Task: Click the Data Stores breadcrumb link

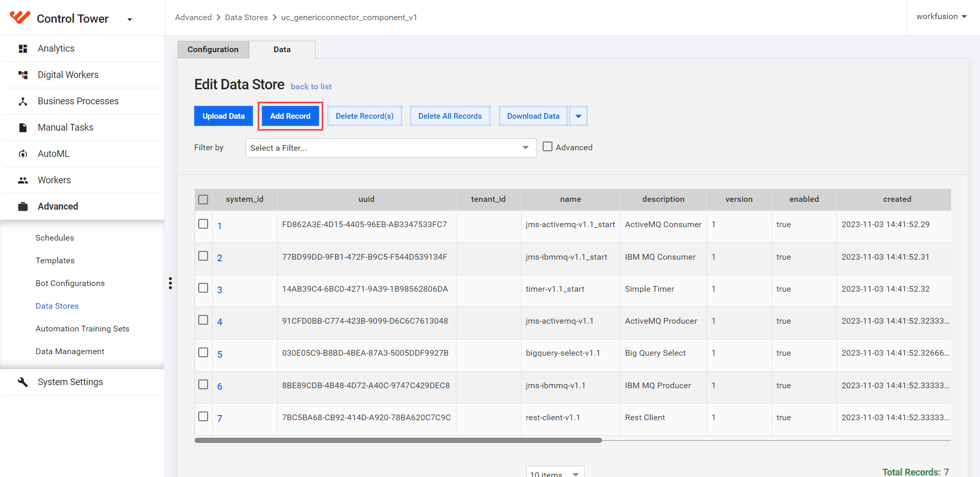Action: coord(246,18)
